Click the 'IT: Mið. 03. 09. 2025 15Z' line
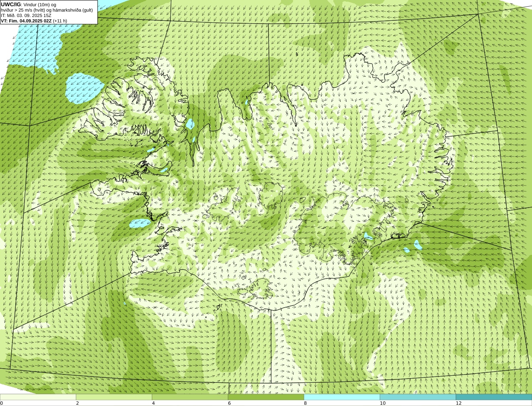Image resolution: width=532 pixels, height=406 pixels. [26, 15]
